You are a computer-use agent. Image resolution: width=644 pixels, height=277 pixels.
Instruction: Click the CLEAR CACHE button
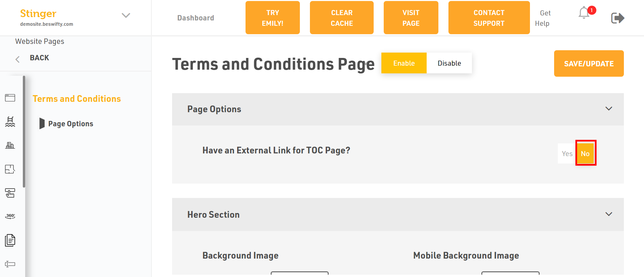coord(341,18)
